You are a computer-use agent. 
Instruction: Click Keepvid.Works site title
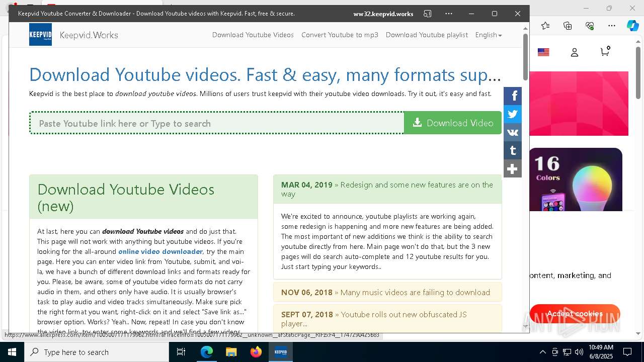tap(89, 35)
